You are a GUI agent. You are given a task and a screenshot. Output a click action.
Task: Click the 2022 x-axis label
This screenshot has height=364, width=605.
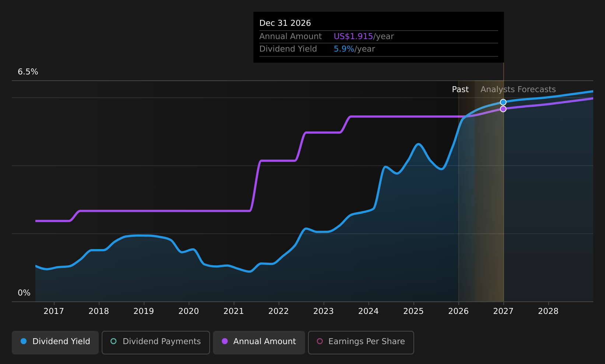[x=279, y=311]
